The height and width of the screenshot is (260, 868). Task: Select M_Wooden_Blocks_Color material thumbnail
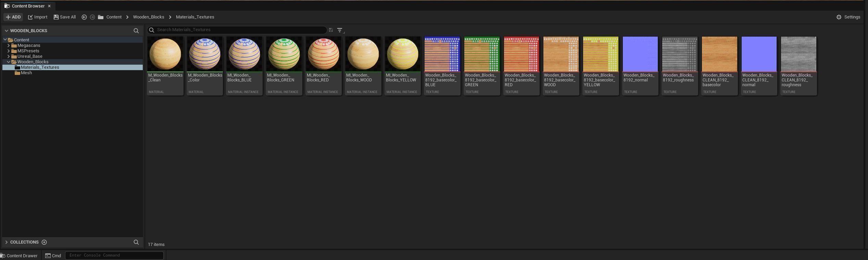tap(205, 66)
